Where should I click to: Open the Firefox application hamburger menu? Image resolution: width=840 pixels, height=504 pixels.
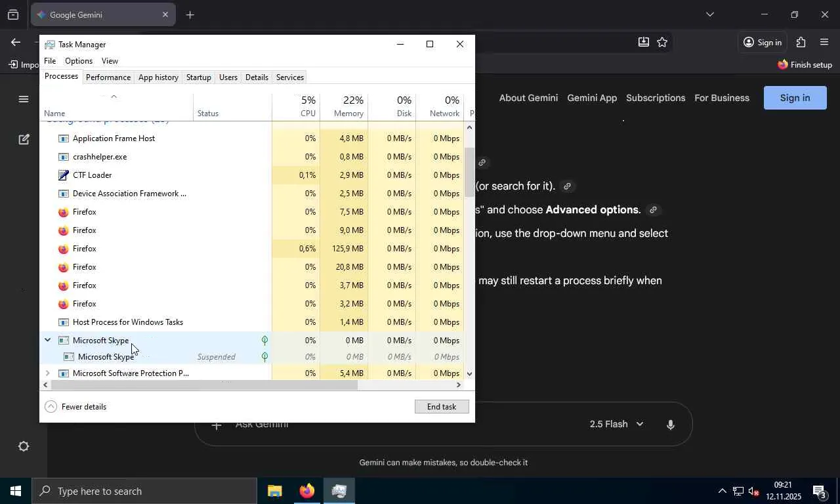[824, 42]
